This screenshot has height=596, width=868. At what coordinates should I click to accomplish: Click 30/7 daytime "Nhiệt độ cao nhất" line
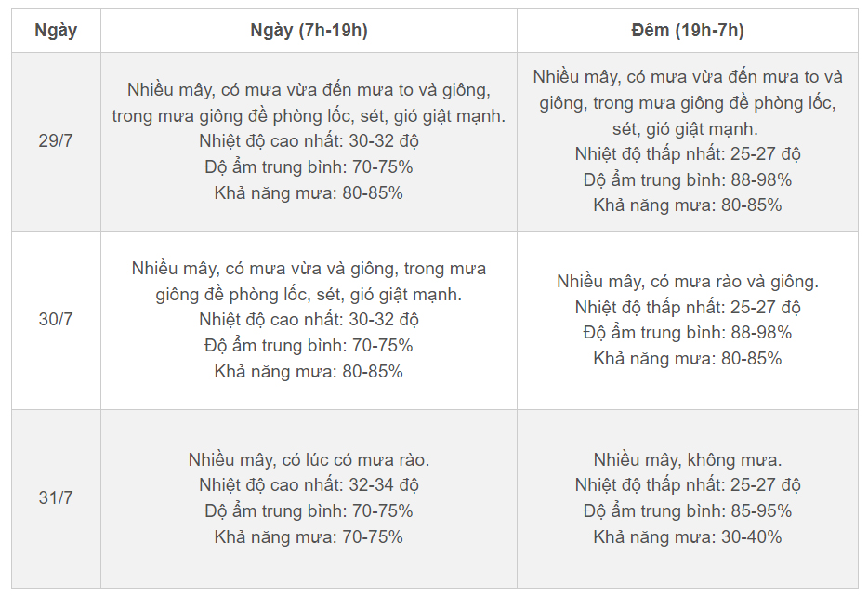(309, 320)
